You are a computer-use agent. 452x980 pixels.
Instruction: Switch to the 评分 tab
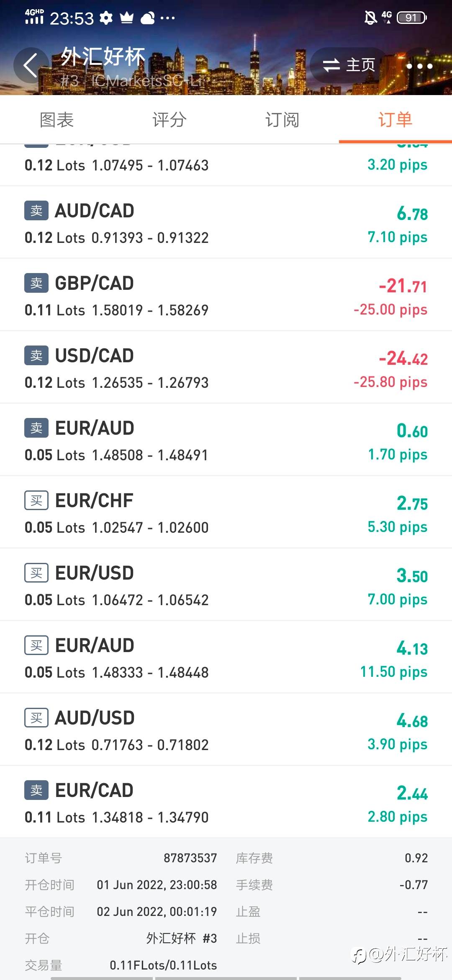tap(169, 120)
